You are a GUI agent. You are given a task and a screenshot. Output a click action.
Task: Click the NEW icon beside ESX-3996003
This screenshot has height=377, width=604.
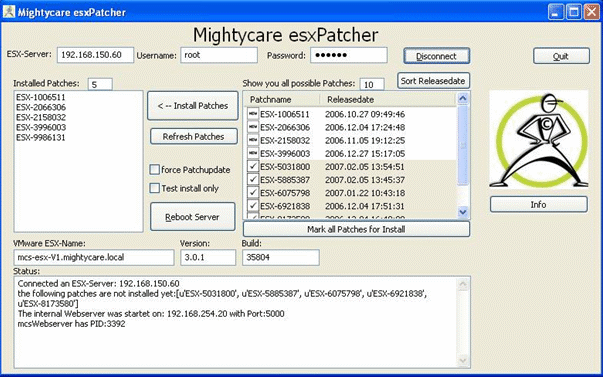[x=253, y=153]
